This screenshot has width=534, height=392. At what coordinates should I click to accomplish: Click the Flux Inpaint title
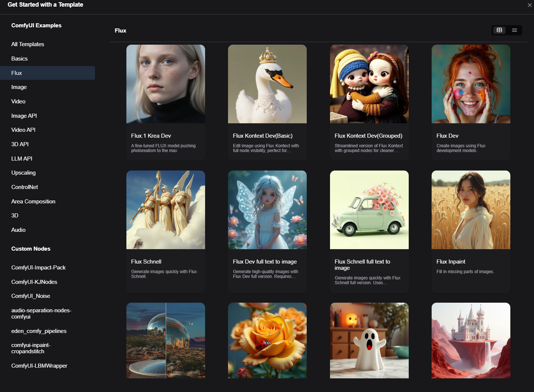(451, 262)
